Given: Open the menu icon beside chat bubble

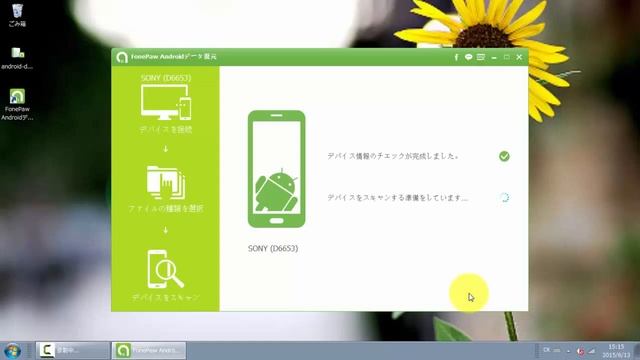Looking at the screenshot, I should click(481, 57).
